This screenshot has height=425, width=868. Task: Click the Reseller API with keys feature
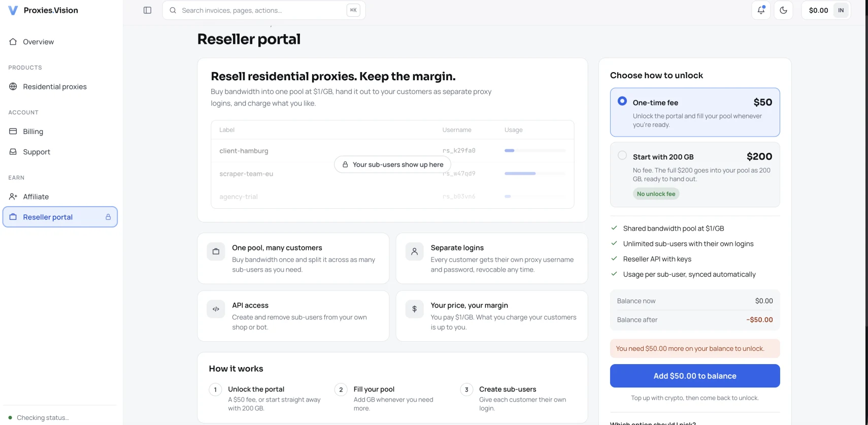pos(657,259)
